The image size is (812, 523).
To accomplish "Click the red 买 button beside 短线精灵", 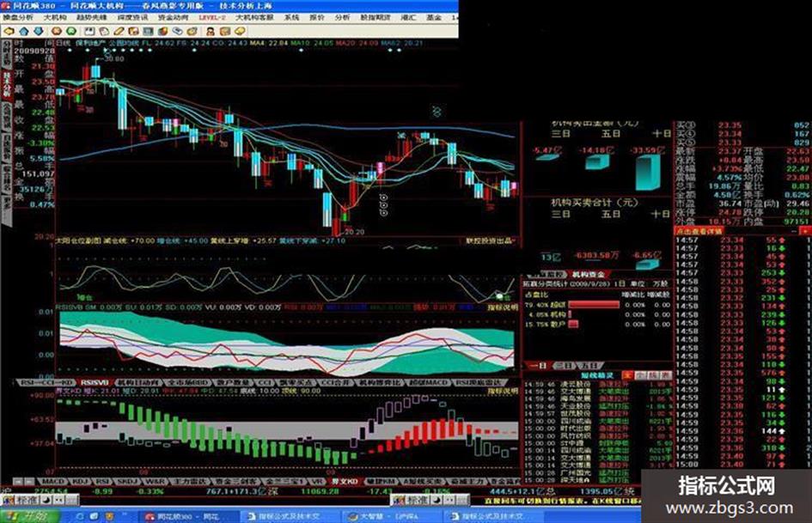I will tap(627, 375).
